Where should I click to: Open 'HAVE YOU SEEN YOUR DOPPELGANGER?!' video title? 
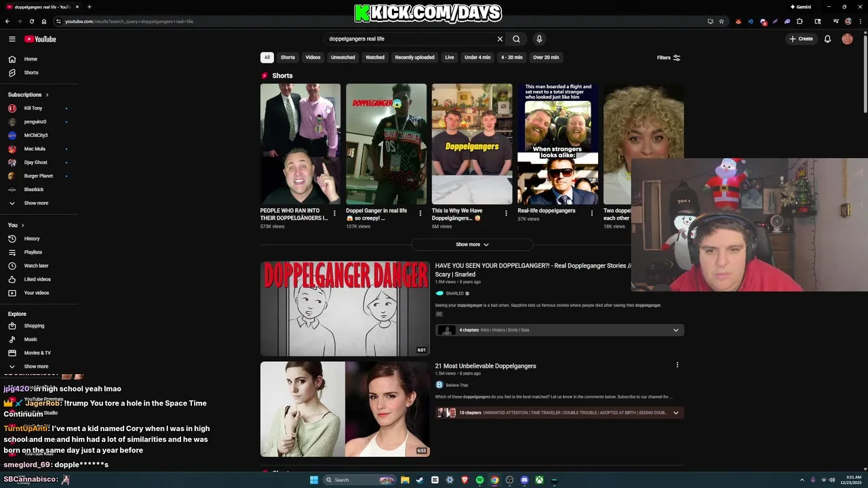click(x=533, y=270)
